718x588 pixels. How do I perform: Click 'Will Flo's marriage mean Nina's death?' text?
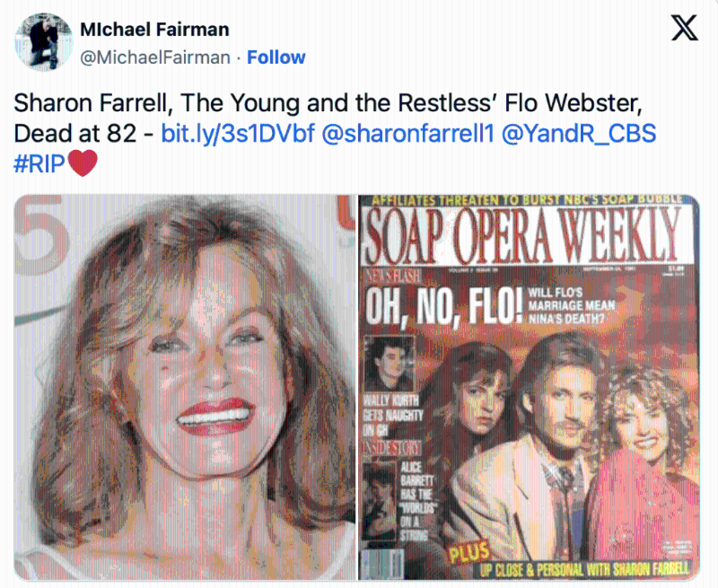[x=572, y=305]
